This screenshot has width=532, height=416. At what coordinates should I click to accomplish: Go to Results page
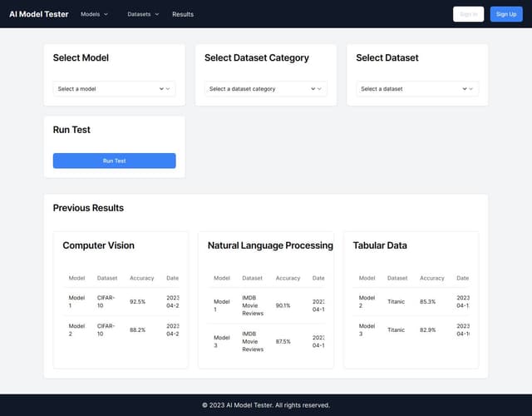pos(183,14)
